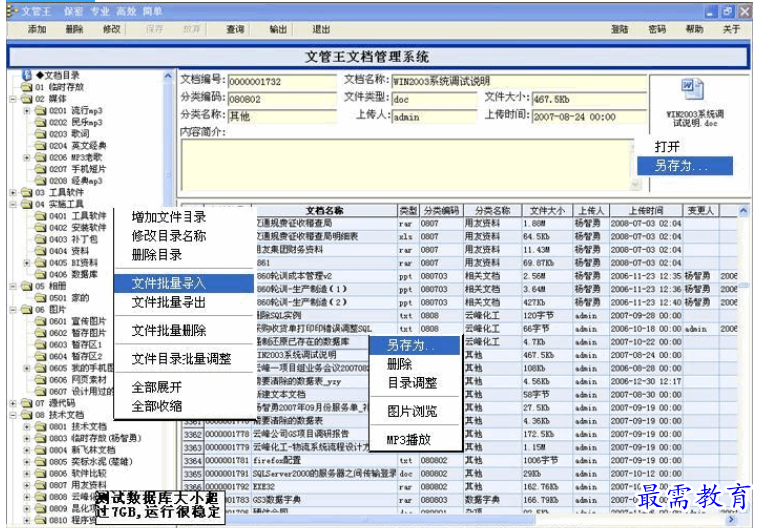Image resolution: width=759 pixels, height=528 pixels.
Task: Choose 修改目录名称 from the context menu
Action: pyautogui.click(x=168, y=236)
